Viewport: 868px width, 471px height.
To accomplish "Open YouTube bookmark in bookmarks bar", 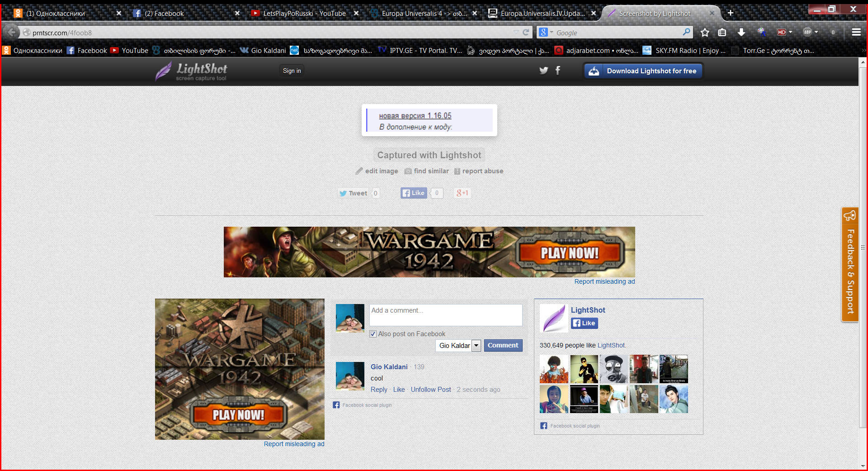I will point(129,51).
